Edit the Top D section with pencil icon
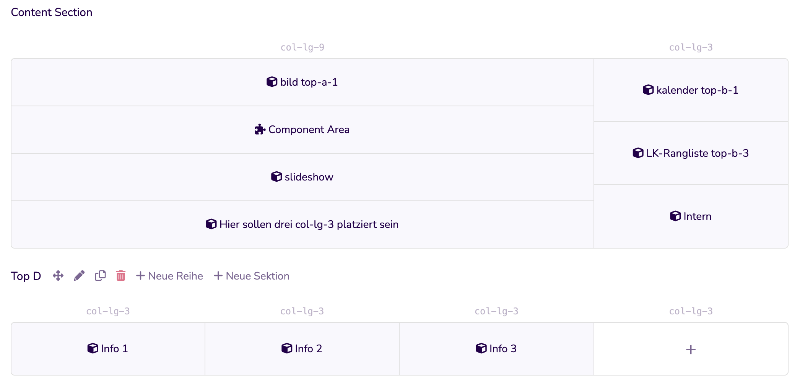The height and width of the screenshot is (389, 800). tap(79, 276)
